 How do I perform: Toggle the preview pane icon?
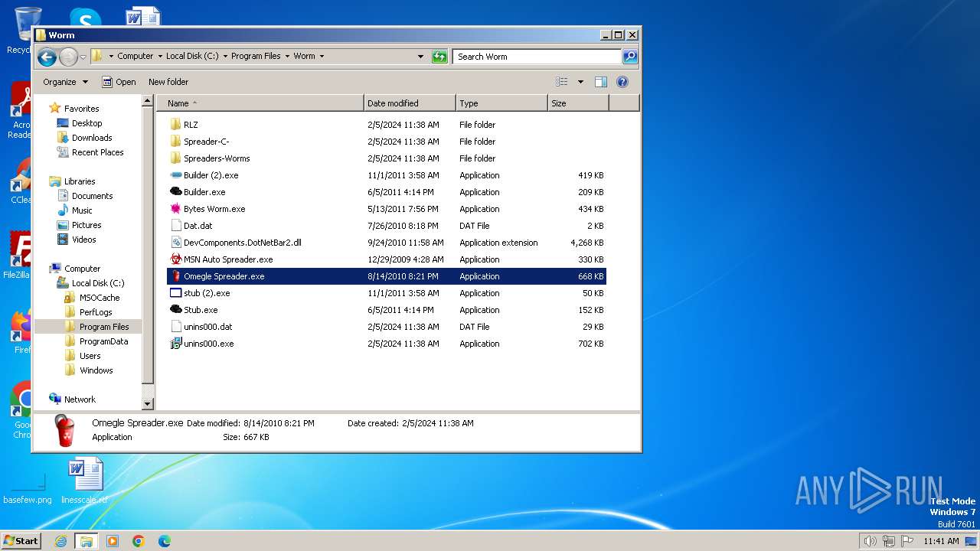point(601,82)
